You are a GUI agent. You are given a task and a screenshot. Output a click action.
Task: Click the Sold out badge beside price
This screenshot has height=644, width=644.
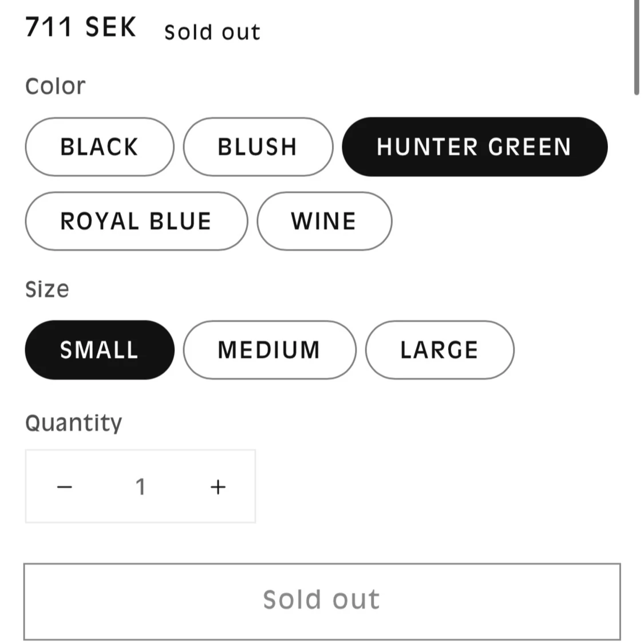pyautogui.click(x=212, y=32)
